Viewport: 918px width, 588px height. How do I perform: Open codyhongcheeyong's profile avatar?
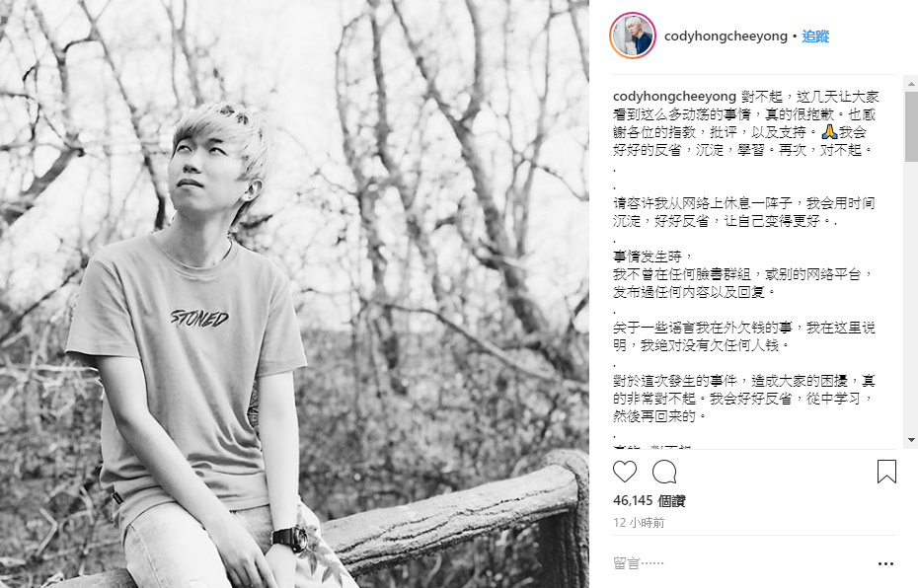click(633, 36)
